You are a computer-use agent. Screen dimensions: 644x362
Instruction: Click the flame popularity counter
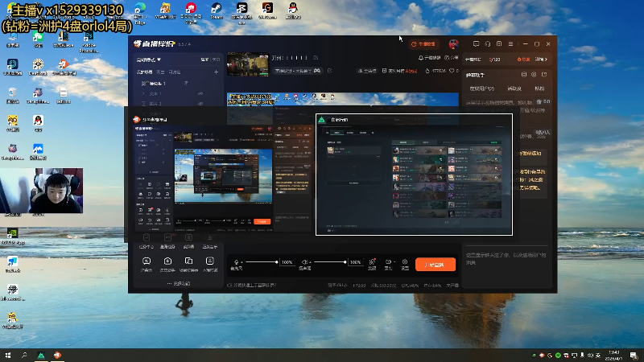click(x=436, y=71)
